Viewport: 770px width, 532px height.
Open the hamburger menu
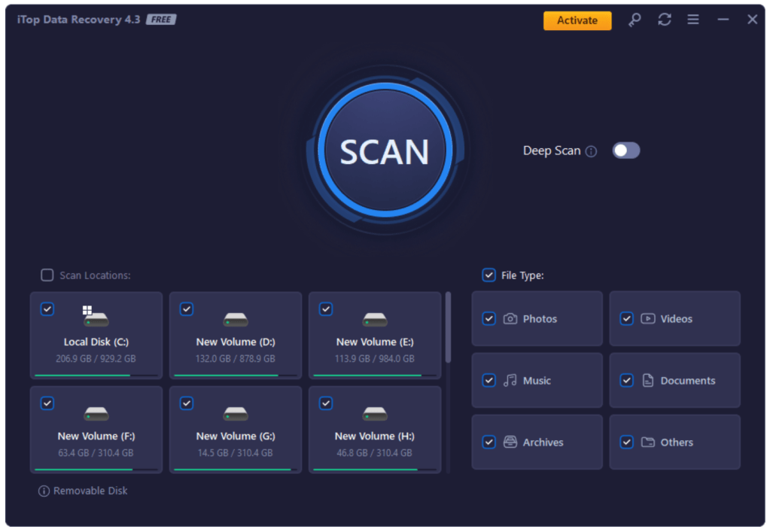click(692, 20)
